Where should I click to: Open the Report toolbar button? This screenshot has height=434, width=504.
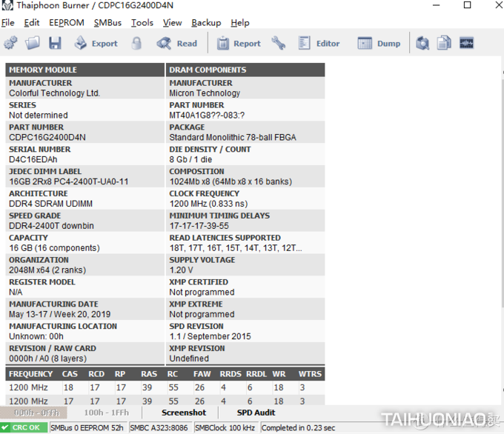pos(239,43)
